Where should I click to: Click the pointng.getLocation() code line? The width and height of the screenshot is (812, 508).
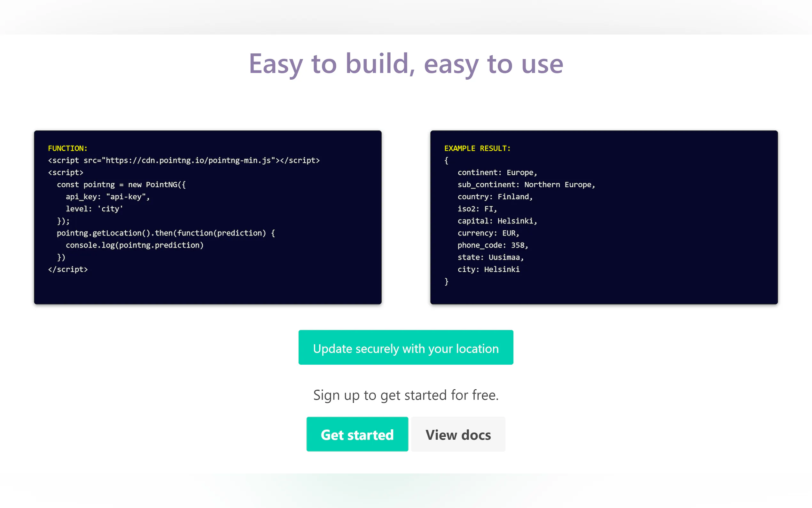click(166, 233)
